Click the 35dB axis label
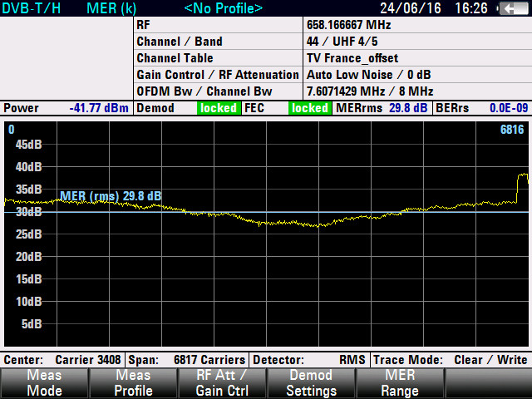The width and height of the screenshot is (532, 399). (28, 190)
